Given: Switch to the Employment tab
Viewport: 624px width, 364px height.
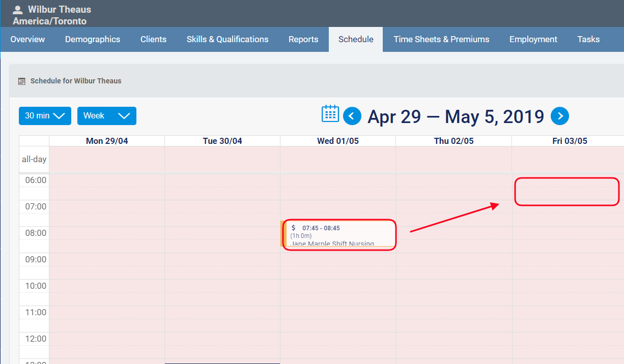Looking at the screenshot, I should [533, 39].
